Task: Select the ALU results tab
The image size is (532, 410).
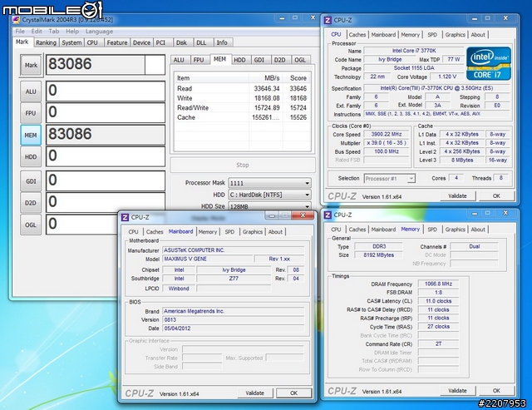Action: [x=179, y=60]
